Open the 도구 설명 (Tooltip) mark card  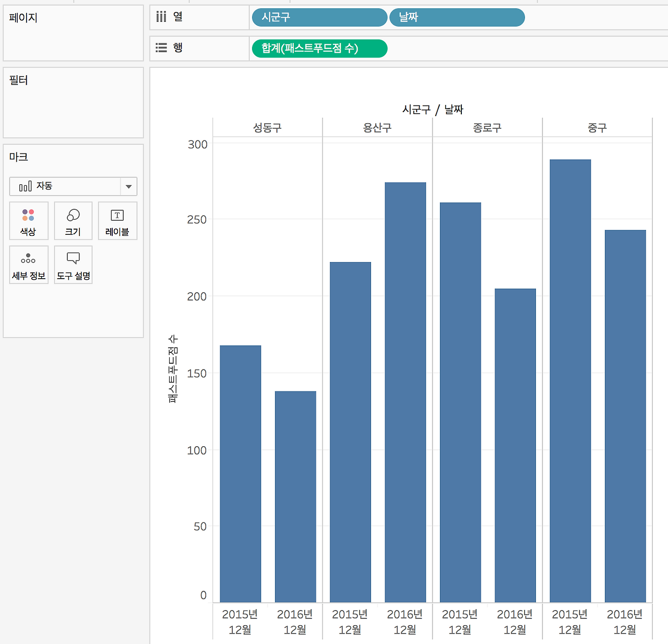point(73,265)
